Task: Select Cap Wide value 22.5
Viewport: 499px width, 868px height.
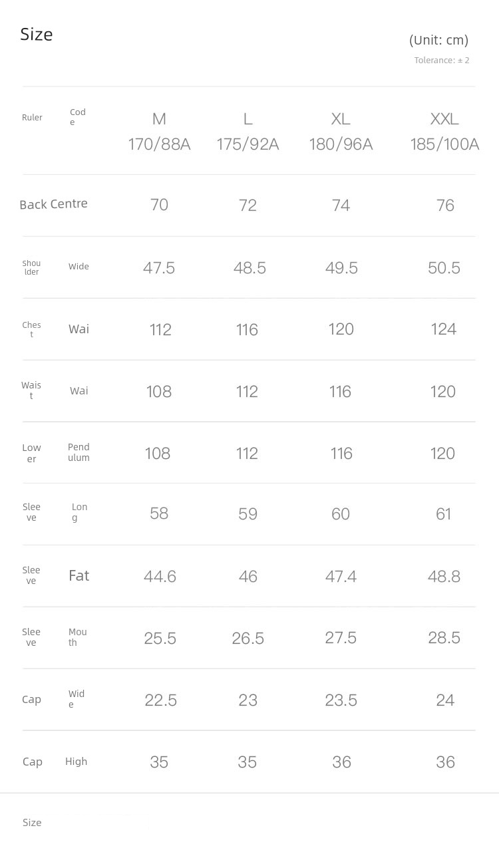Action: [x=160, y=700]
